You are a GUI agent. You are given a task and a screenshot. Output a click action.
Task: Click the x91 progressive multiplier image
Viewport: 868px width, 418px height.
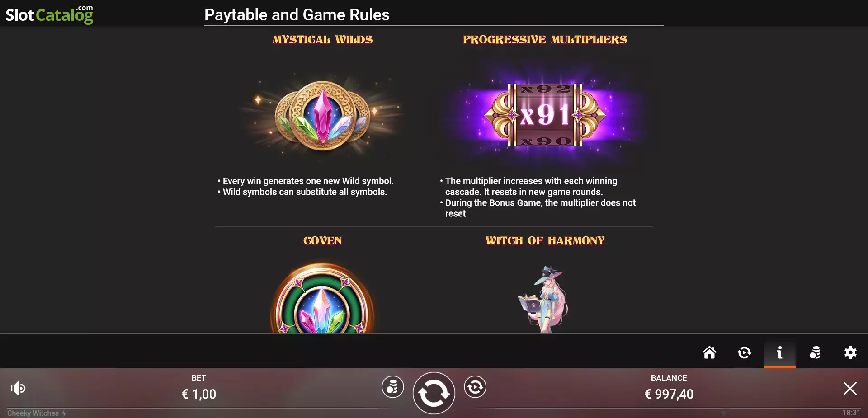[x=545, y=115]
